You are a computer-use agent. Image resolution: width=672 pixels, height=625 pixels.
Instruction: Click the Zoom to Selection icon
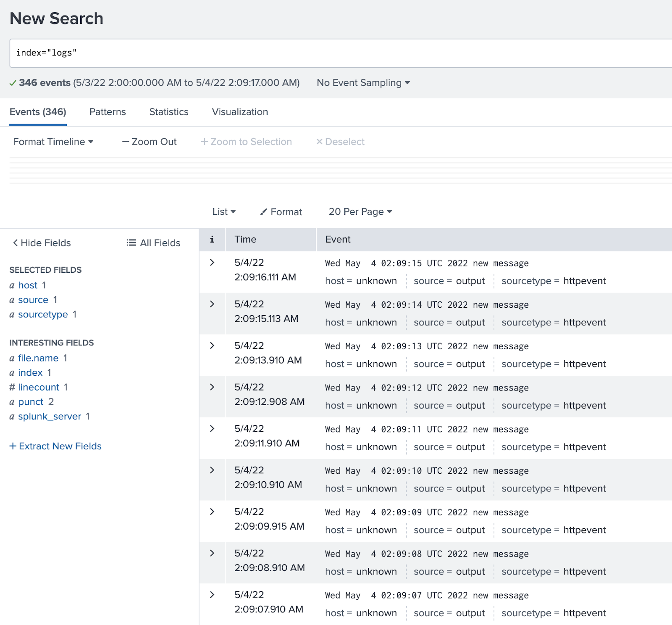tap(205, 142)
